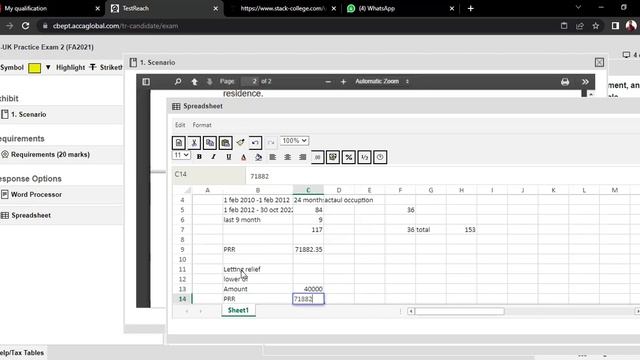Bookmark this page with star icon
The image size is (640, 360).
click(x=596, y=26)
